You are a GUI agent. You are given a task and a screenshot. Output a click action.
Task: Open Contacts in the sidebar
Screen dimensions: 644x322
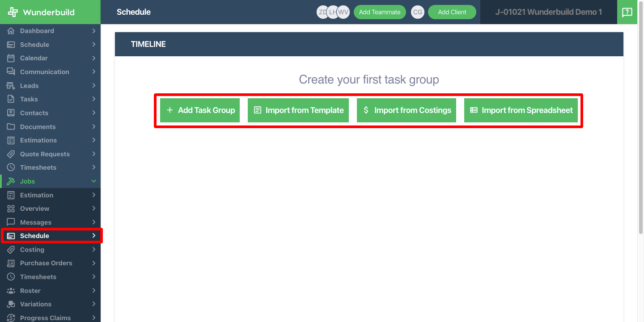click(x=50, y=113)
